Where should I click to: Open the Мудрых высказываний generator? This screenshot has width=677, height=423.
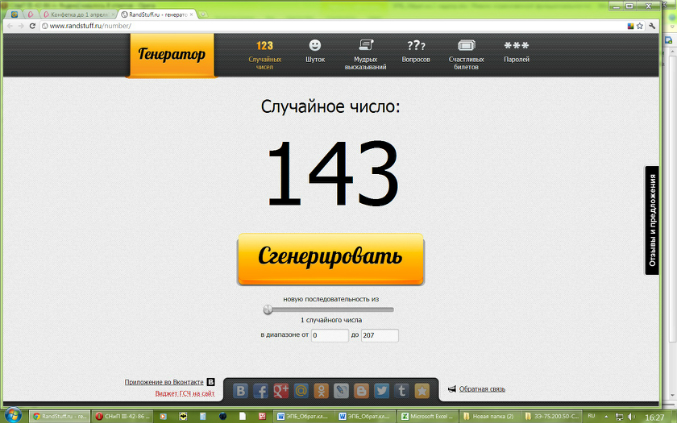click(364, 51)
